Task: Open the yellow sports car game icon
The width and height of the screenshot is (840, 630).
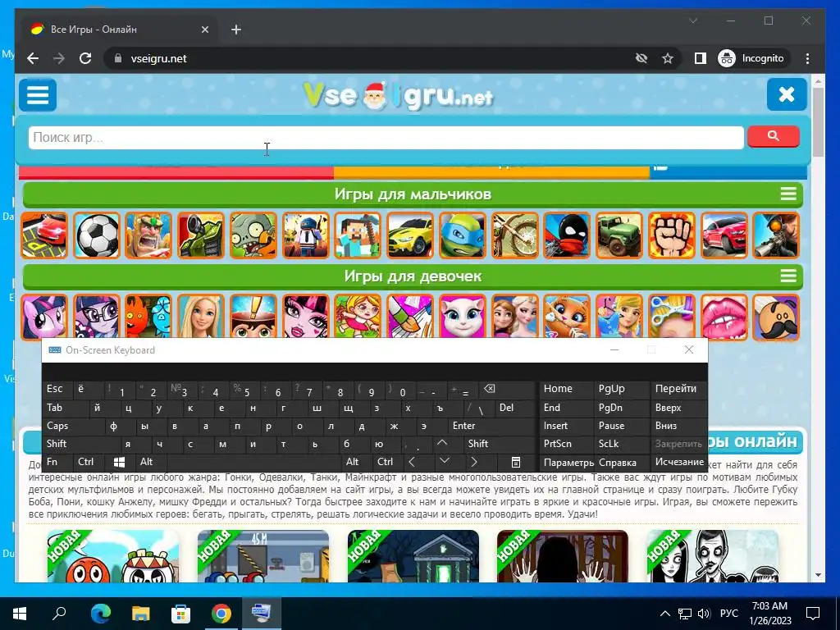Action: point(410,235)
